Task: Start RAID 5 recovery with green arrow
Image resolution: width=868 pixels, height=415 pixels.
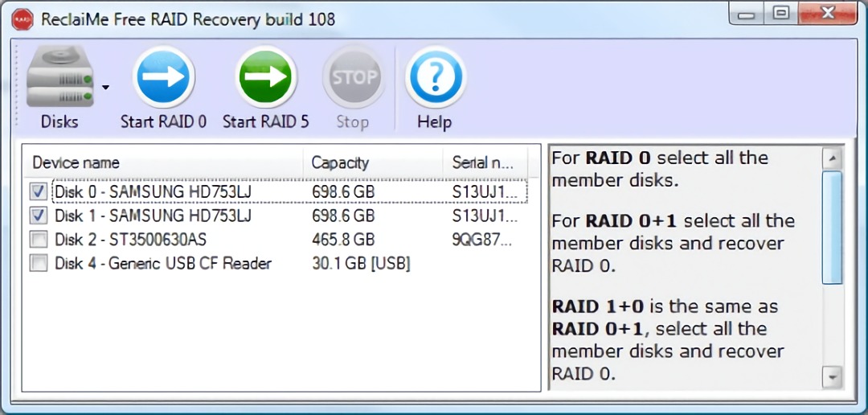Action: click(x=265, y=78)
